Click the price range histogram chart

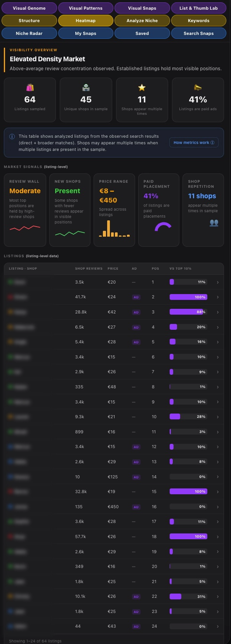[114, 229]
